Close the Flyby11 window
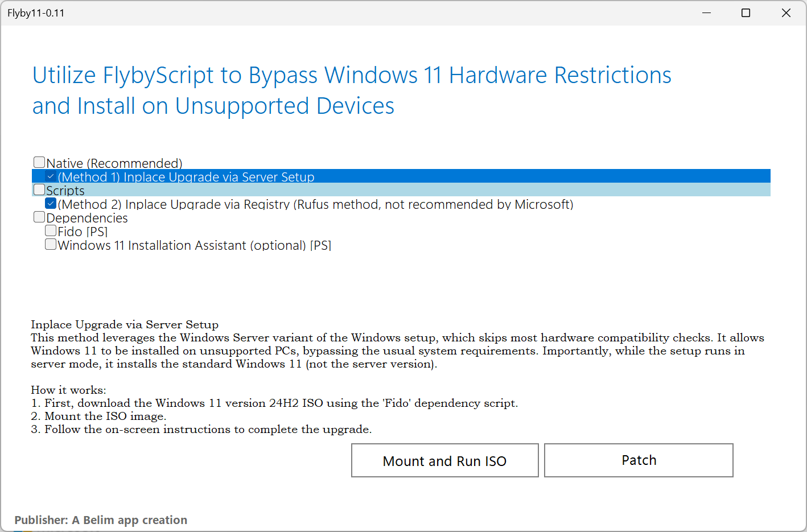The height and width of the screenshot is (532, 807). [x=786, y=13]
